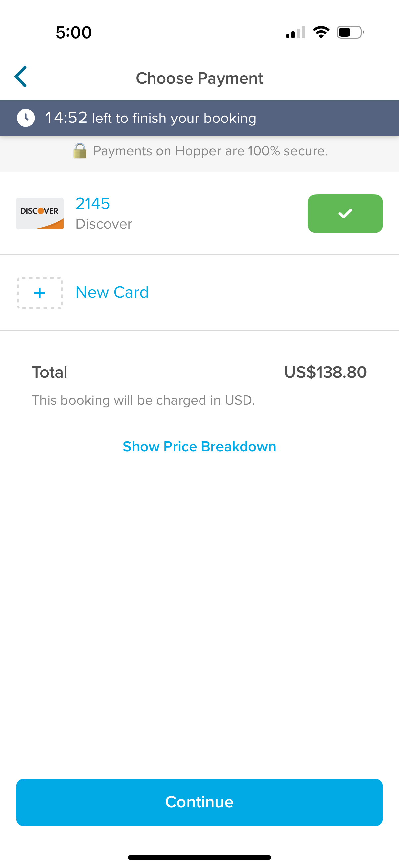
Task: Tap the Discover card type label
Action: [104, 224]
